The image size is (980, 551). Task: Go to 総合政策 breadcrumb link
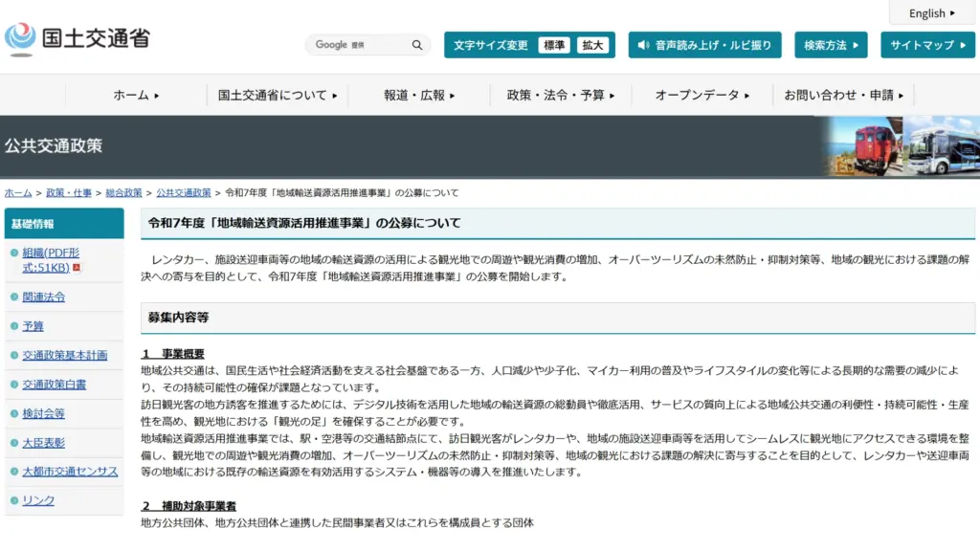pos(123,193)
